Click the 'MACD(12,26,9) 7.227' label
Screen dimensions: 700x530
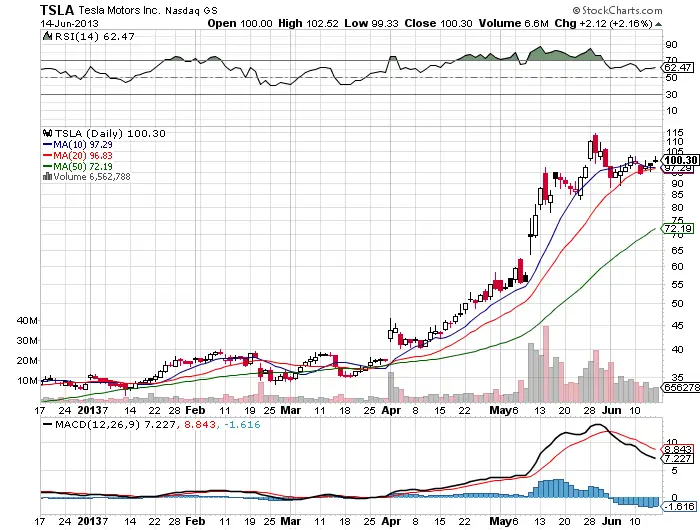click(x=115, y=424)
